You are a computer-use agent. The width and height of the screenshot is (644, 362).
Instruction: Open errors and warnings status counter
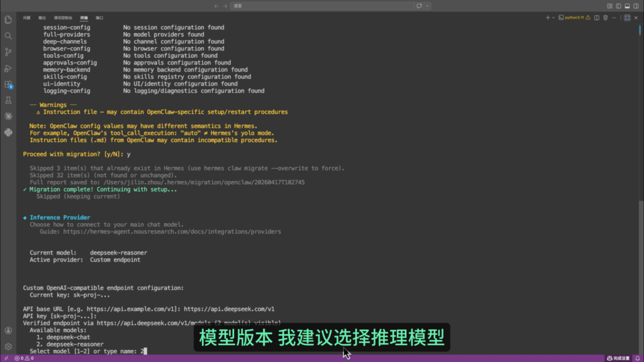(25, 358)
